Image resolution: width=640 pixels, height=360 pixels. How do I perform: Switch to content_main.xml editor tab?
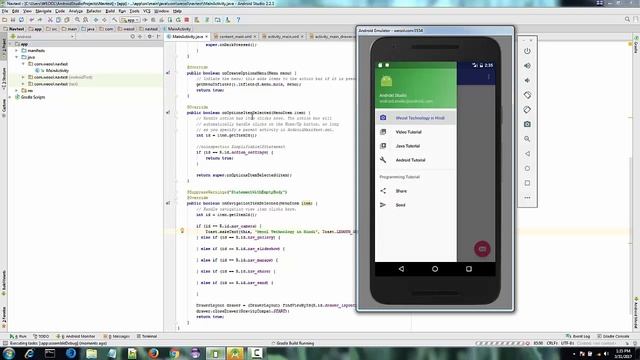(x=235, y=36)
